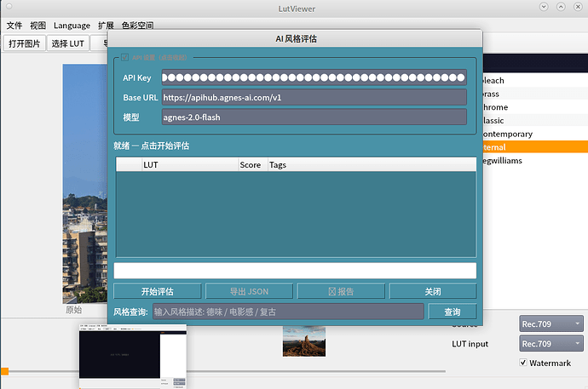Maximize the LutViewer window
The height and width of the screenshot is (389, 588).
561,7
